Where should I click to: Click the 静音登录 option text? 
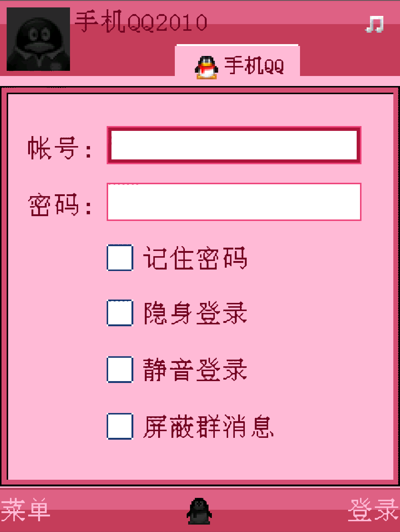[195, 370]
